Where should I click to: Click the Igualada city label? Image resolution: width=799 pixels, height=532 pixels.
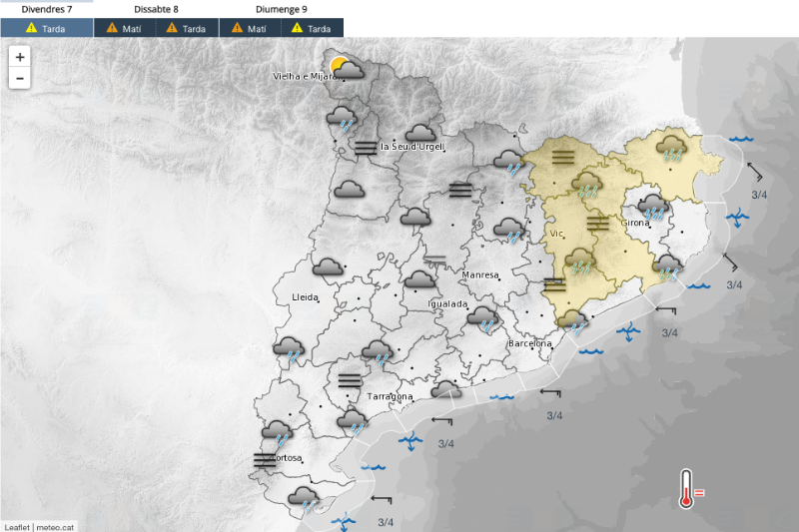[x=447, y=303]
